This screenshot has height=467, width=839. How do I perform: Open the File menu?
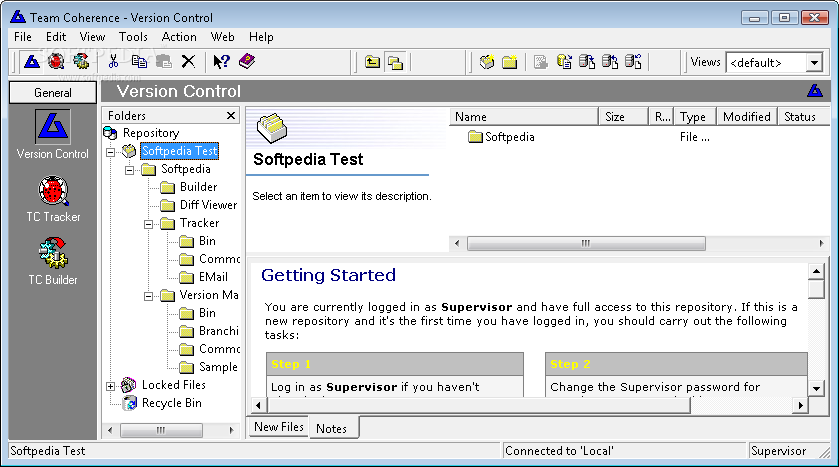pos(23,37)
